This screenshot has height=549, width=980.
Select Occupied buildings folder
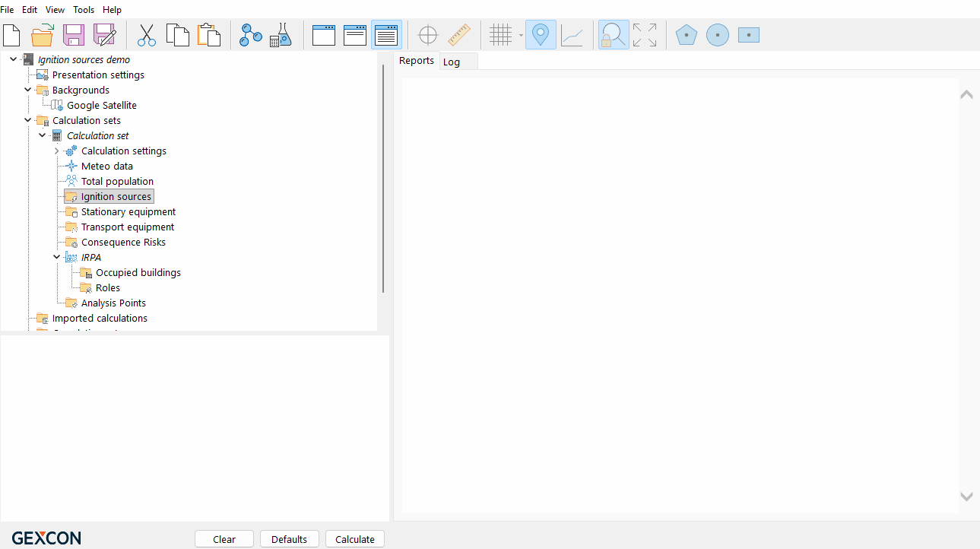pos(138,272)
